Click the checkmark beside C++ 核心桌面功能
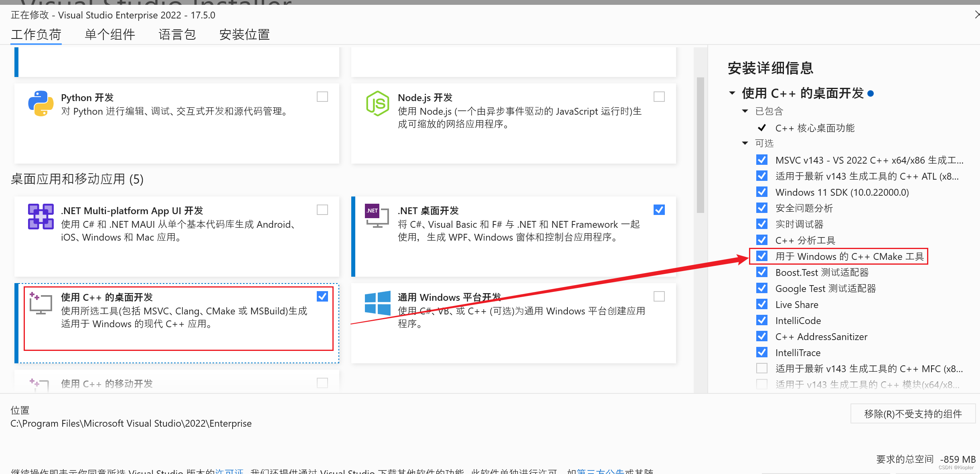 click(762, 128)
